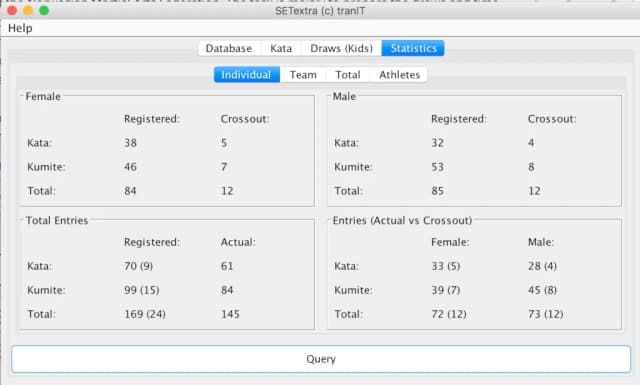The width and height of the screenshot is (640, 385).
Task: Click Female Total entries 72 (12)
Action: (449, 314)
